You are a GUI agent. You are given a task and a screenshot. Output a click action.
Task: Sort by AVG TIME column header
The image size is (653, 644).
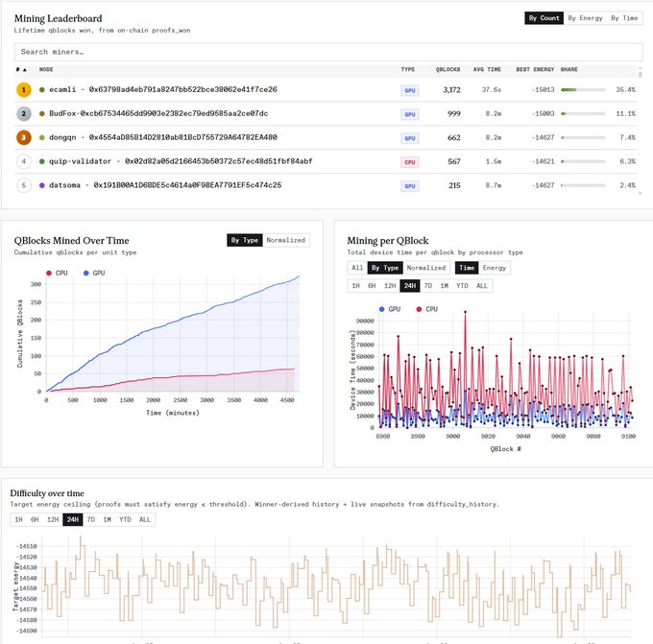click(487, 69)
